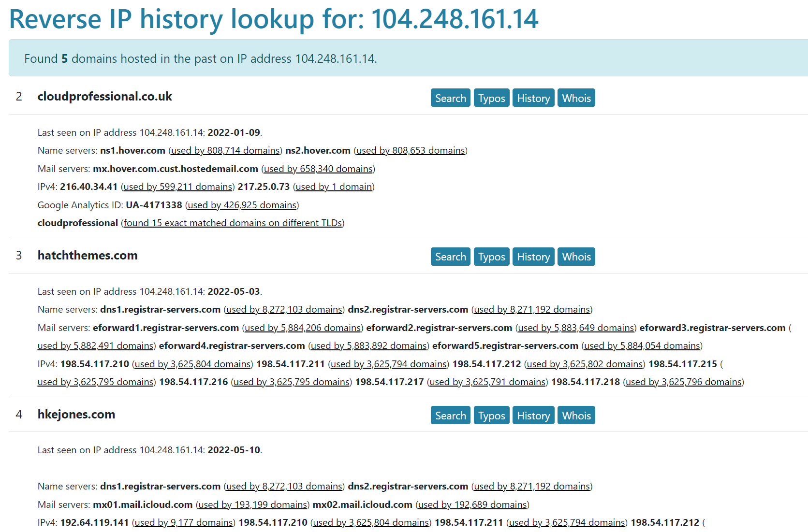Open hatchthemes 'used by 3,625,794 domains' link
Image resolution: width=808 pixels, height=532 pixels.
pyautogui.click(x=389, y=364)
